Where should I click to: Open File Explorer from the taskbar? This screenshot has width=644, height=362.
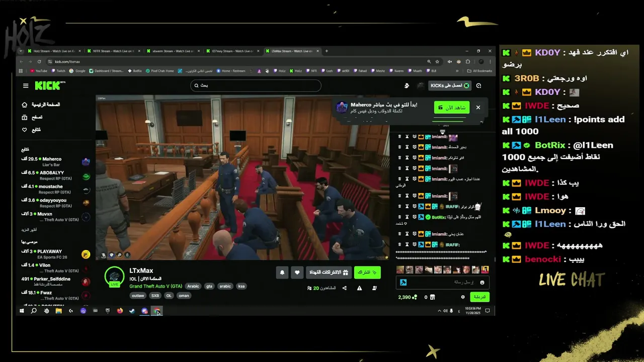coord(58,311)
